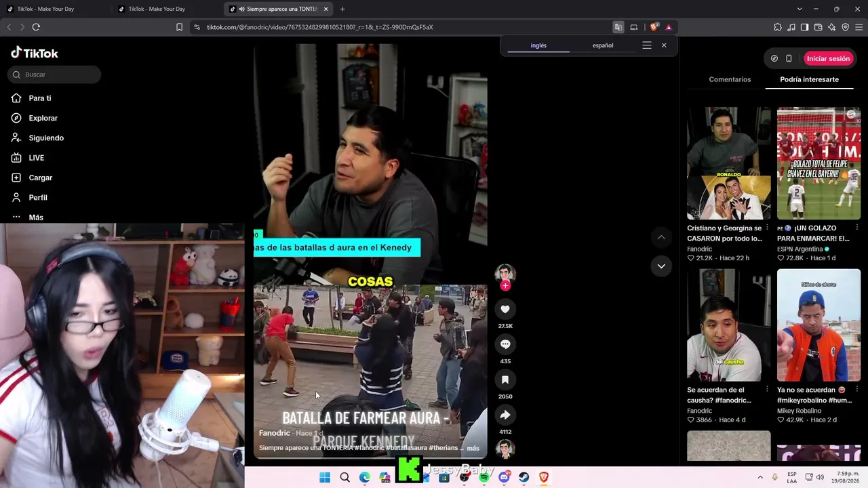Viewport: 868px width, 488px height.
Task: Click the translate icon in address bar
Action: (618, 27)
